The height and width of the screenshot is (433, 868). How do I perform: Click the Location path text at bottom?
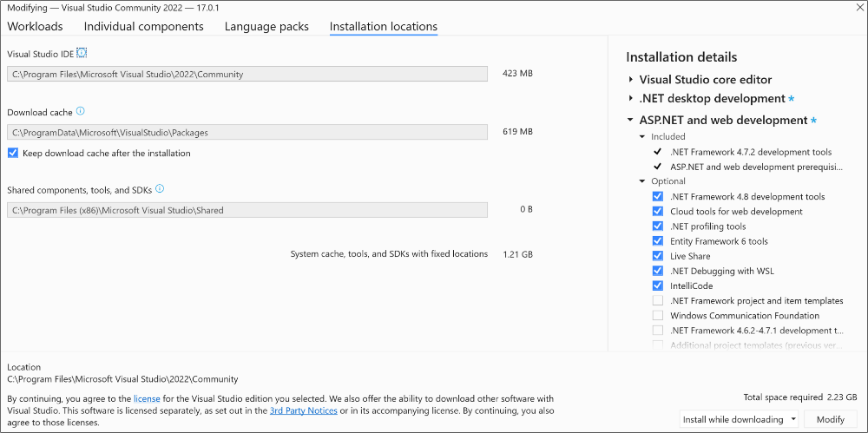tap(123, 379)
